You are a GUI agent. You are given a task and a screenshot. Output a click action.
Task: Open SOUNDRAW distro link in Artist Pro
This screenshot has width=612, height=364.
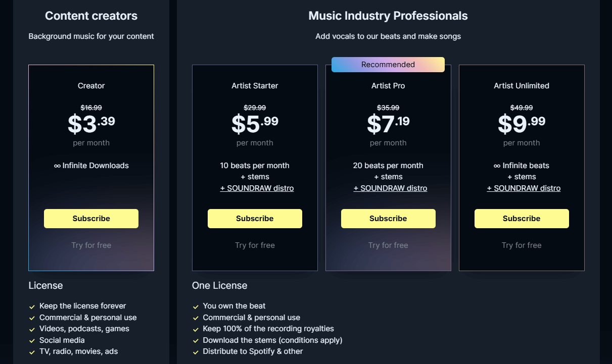click(390, 188)
